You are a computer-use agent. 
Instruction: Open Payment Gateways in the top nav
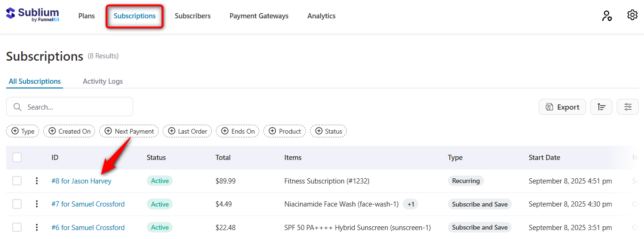click(x=259, y=16)
